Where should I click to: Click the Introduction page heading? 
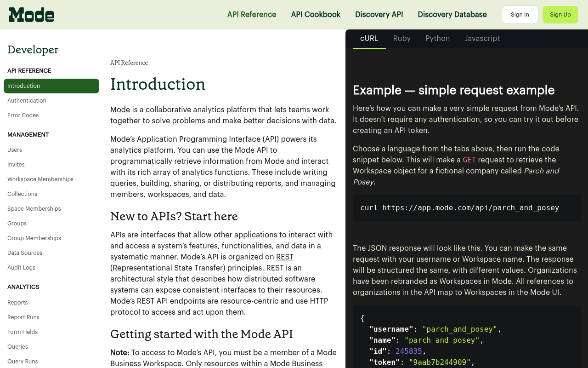click(158, 84)
